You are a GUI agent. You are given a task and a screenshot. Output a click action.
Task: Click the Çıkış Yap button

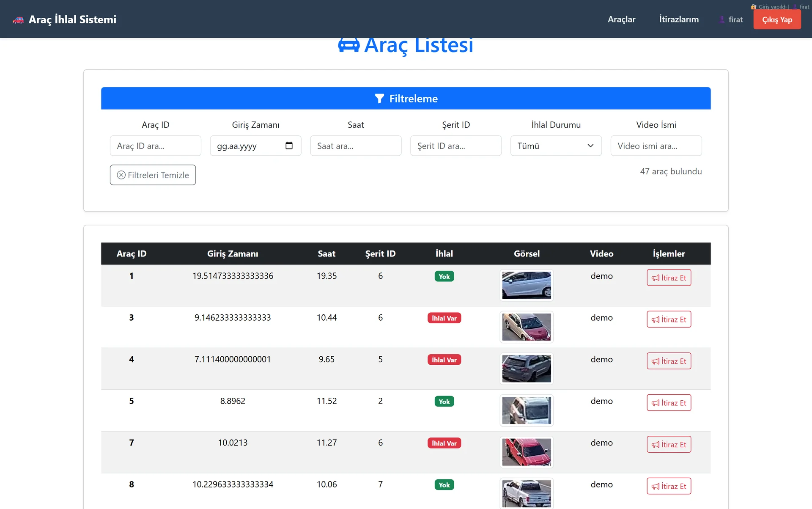777,20
